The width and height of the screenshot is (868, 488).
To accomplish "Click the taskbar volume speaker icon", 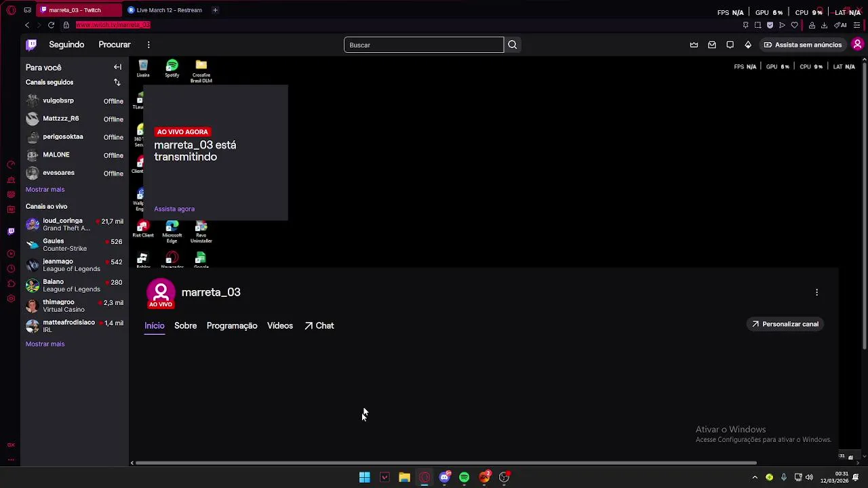I will 809,477.
